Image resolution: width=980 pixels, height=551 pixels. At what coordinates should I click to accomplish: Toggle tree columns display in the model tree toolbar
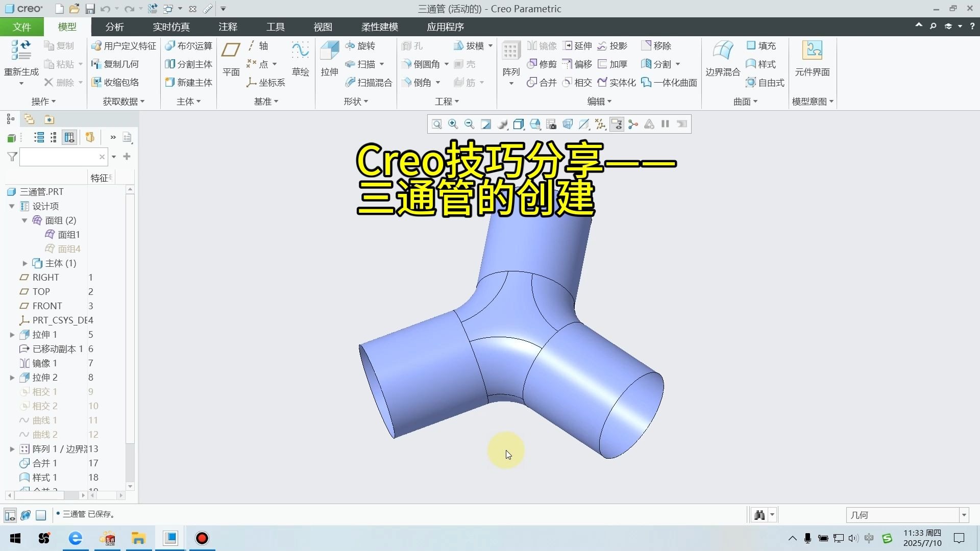[x=69, y=137]
